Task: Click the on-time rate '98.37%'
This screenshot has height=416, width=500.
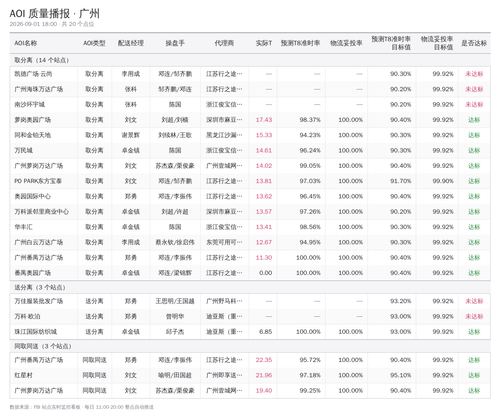Action: coord(310,120)
